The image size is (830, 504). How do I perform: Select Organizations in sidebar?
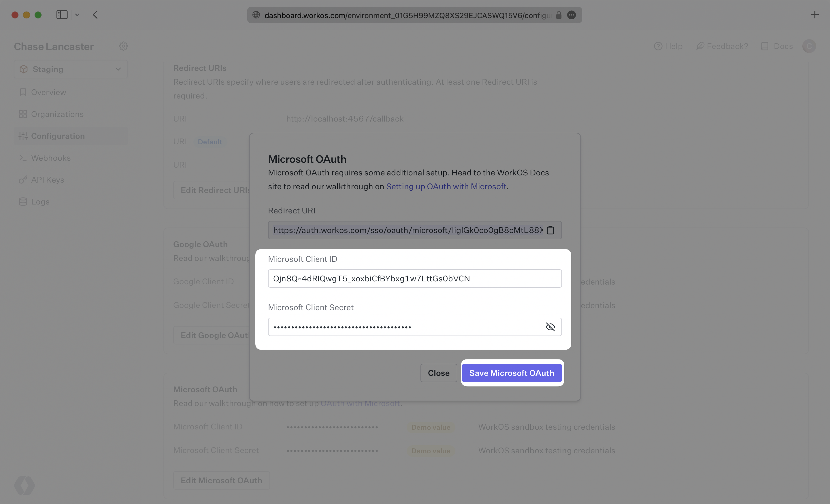click(x=57, y=114)
